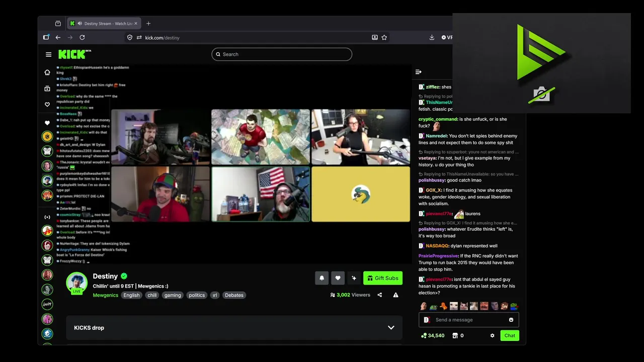Collapse the chat panel with arrow icon
Screen dimensions: 644x362
[418, 72]
